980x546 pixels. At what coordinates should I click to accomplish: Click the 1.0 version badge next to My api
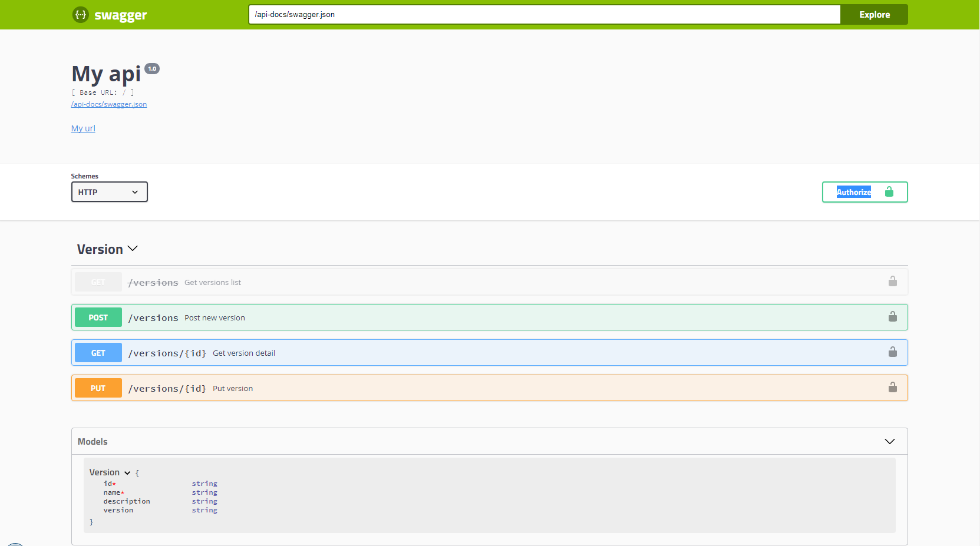tap(152, 68)
